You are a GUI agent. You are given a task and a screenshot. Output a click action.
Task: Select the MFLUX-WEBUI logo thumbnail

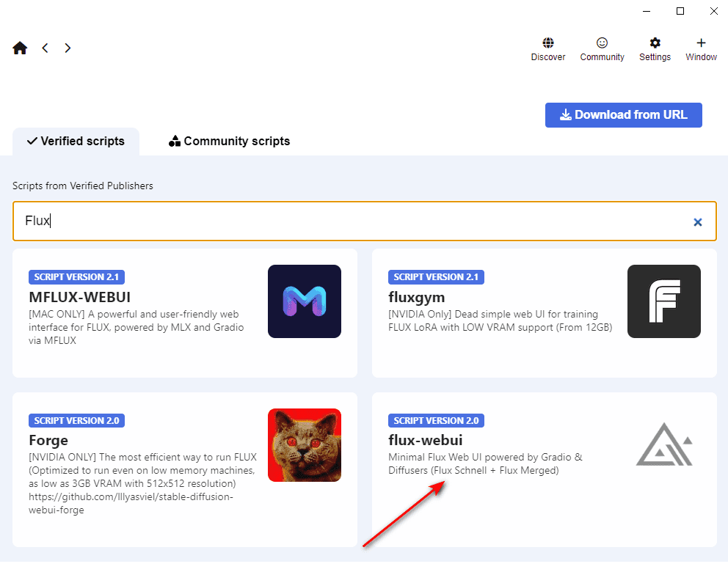pos(305,301)
